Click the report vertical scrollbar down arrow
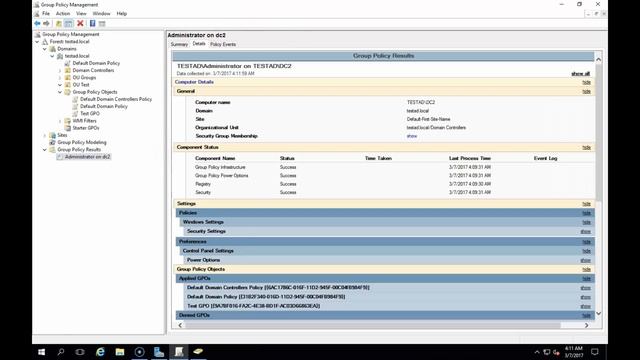Viewport: 640px width, 360px height. [598, 313]
